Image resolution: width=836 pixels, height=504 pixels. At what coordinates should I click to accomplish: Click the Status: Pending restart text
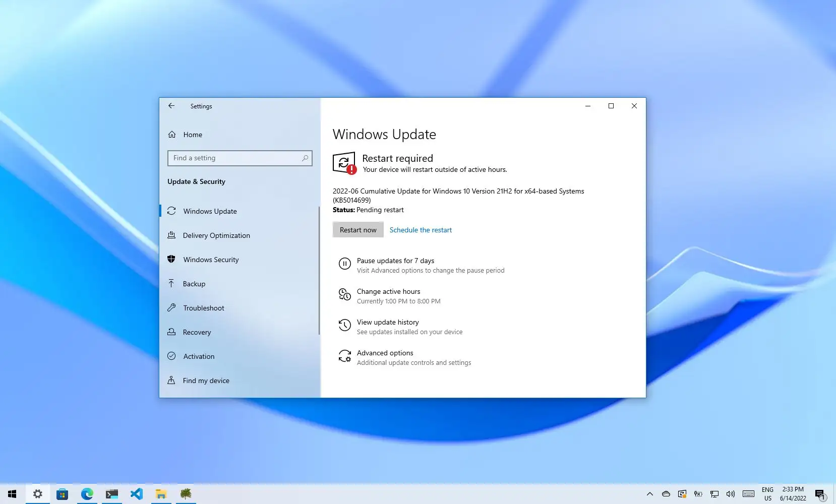point(368,210)
